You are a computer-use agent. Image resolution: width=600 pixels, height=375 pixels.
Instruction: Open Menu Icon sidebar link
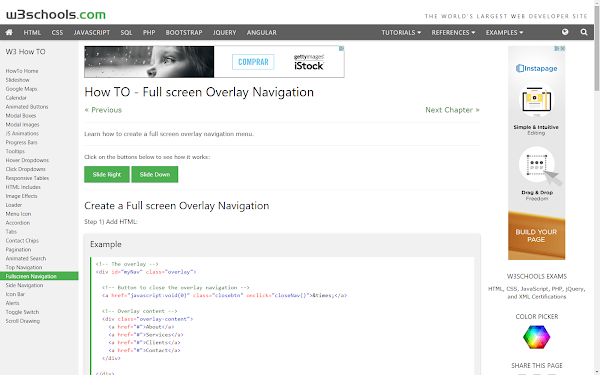18,214
